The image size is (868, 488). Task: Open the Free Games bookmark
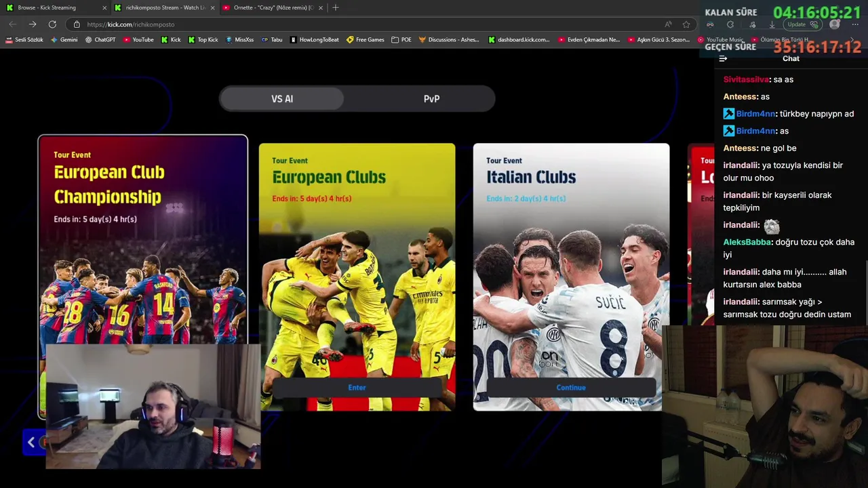366,40
